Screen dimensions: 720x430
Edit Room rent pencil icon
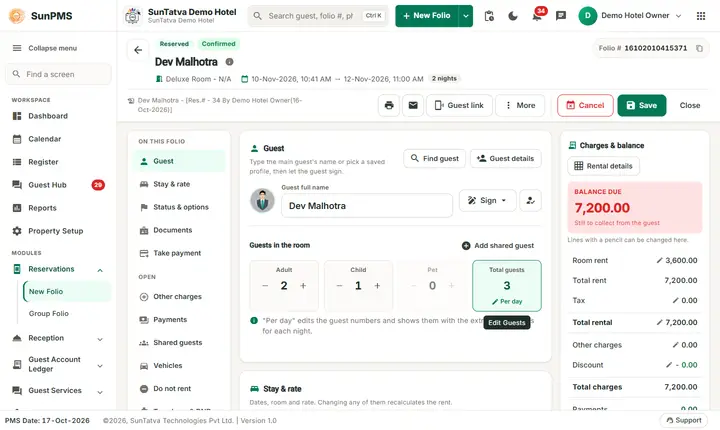(659, 260)
